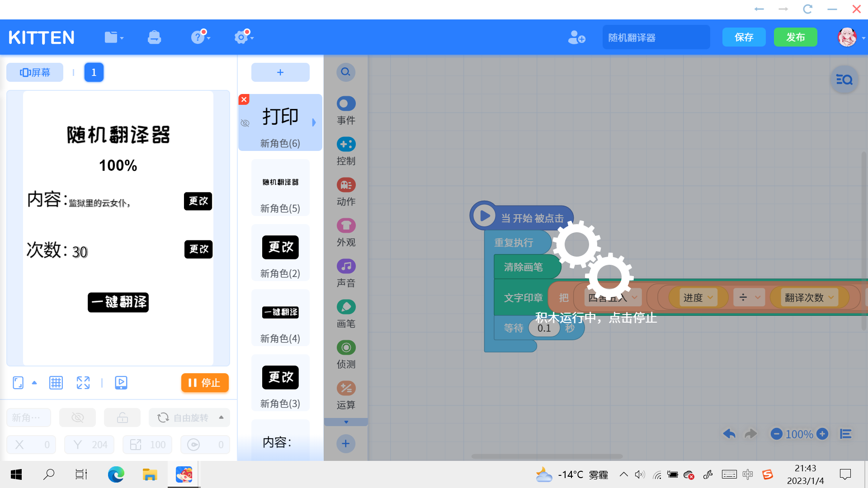Open the 四舍五入 rounding dropdown
The width and height of the screenshot is (868, 488).
(613, 297)
